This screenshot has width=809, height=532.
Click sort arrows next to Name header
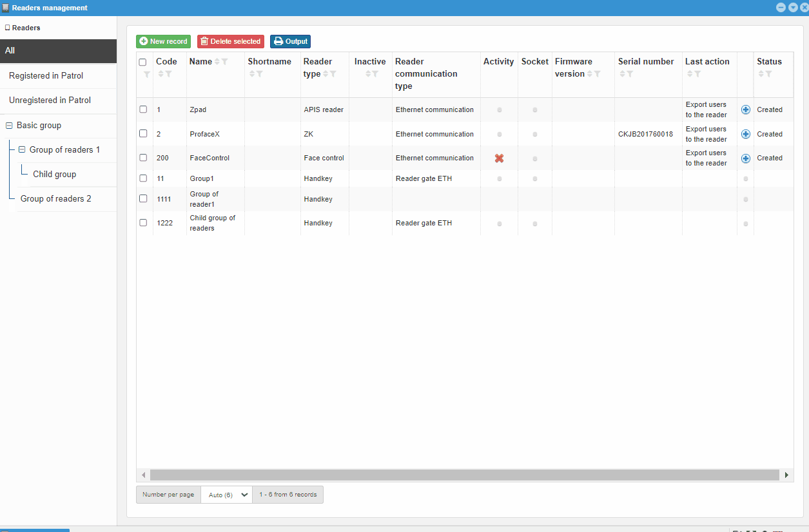217,62
